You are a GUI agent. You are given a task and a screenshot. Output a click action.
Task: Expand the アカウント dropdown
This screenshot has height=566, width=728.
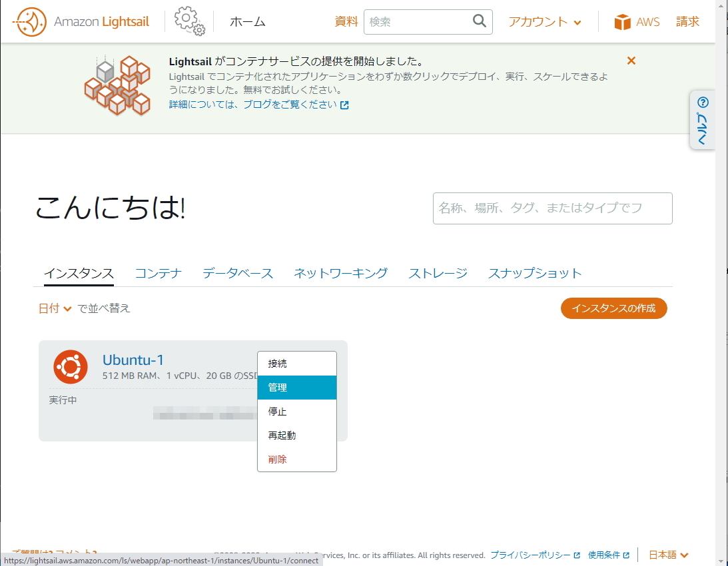point(545,22)
